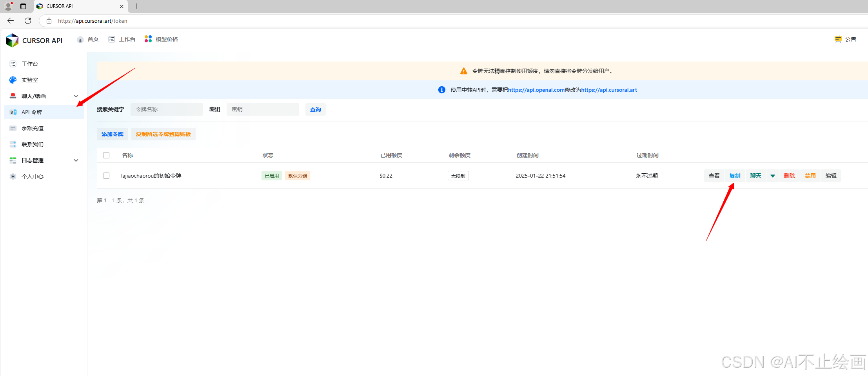The image size is (868, 376).
Task: Click the 联系我们 sidebar icon
Action: click(13, 144)
